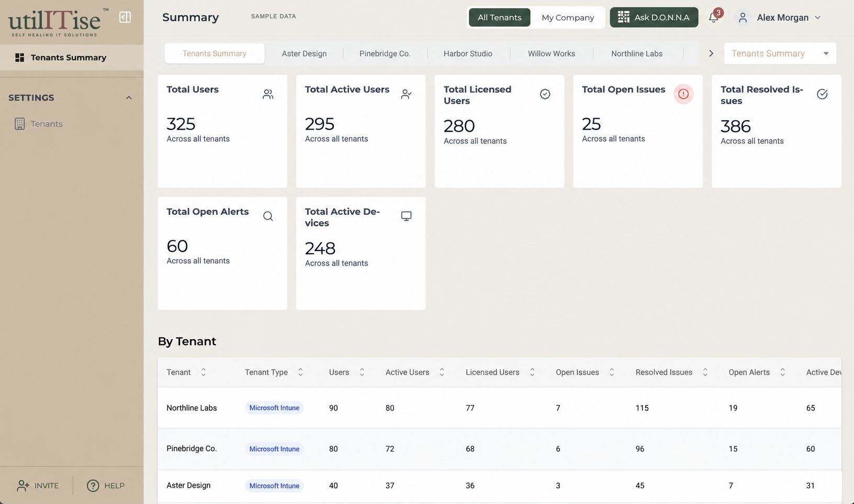This screenshot has width=854, height=504.
Task: Open the Pinebridge Co. tab
Action: 385,53
